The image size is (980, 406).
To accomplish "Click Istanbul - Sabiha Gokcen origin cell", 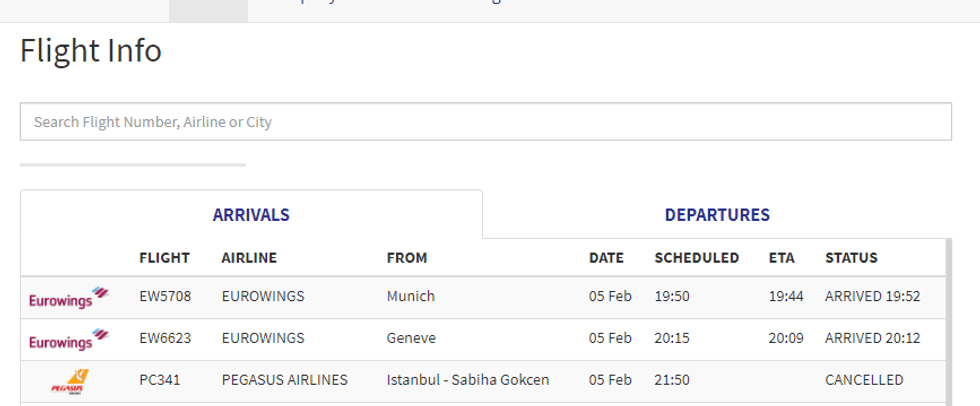I will pos(468,380).
